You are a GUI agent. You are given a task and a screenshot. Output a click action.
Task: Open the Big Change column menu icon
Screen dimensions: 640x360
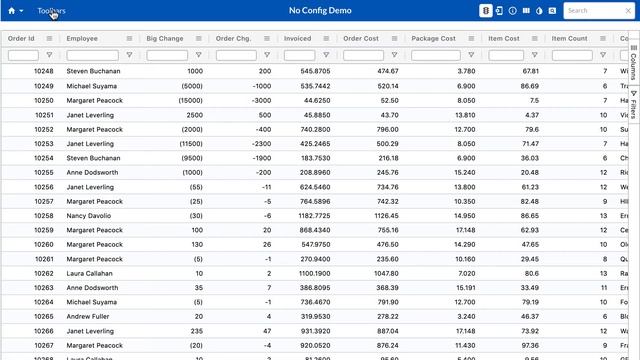(x=199, y=38)
